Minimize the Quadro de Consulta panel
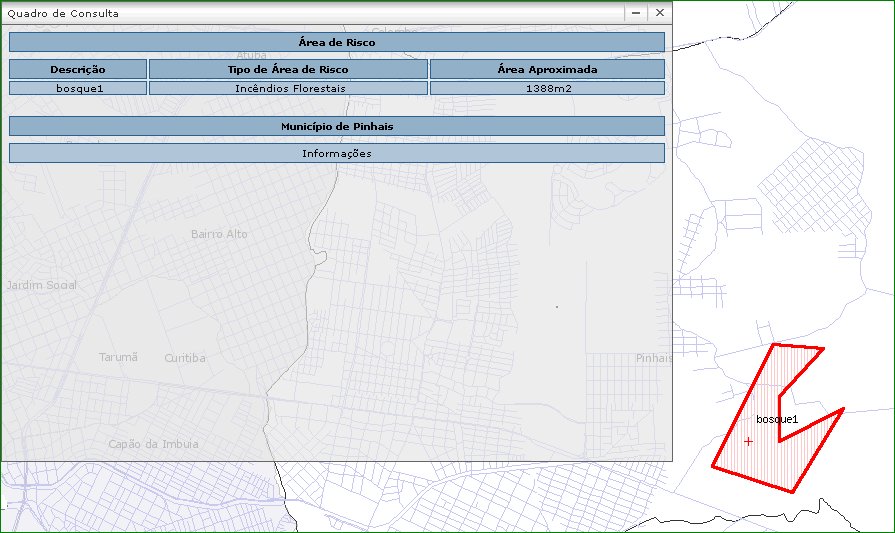The image size is (895, 533). pos(636,13)
